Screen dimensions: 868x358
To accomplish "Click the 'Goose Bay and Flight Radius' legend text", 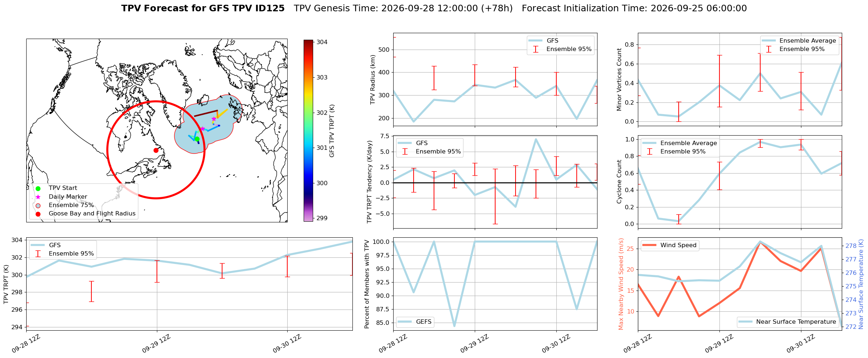I will (x=92, y=214).
